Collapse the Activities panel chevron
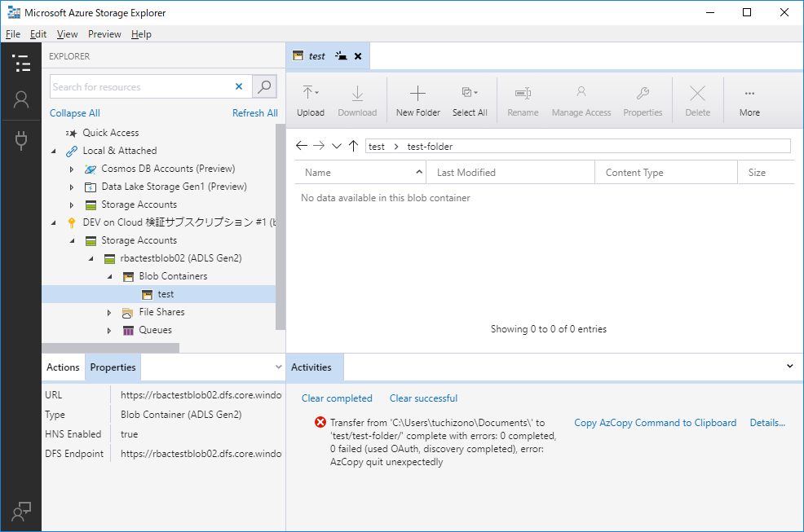The image size is (804, 532). point(789,367)
